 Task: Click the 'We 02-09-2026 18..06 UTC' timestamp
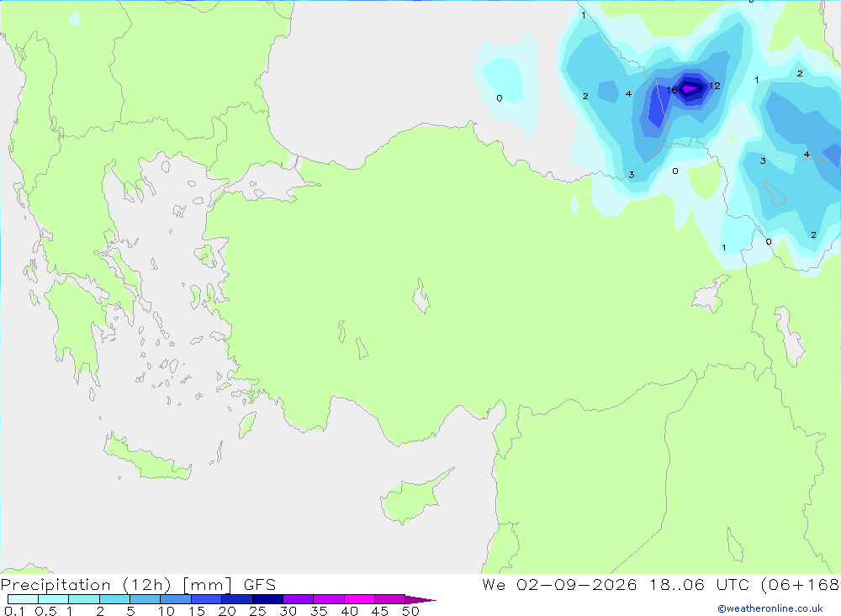616,585
